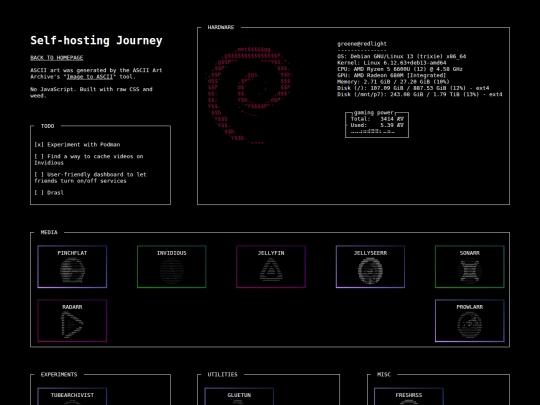The image size is (540, 405).
Task: Open the Radarr play-arrow icon
Action: pos(72,324)
